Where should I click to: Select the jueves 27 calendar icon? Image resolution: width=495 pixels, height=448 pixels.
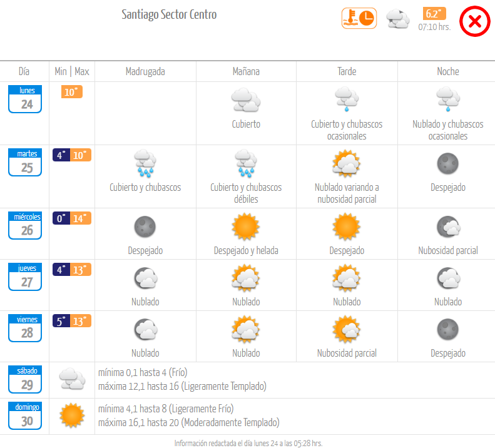25,277
